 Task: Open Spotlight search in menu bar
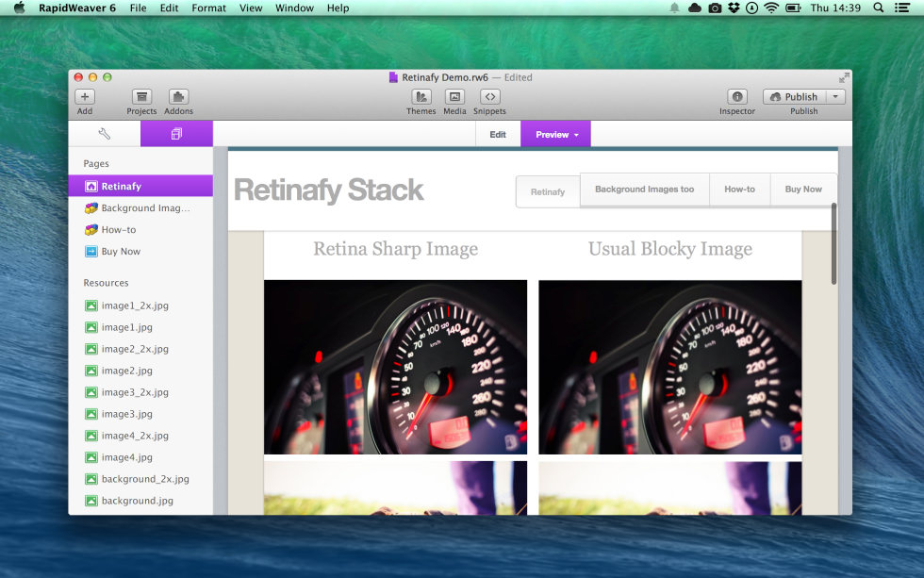[878, 8]
